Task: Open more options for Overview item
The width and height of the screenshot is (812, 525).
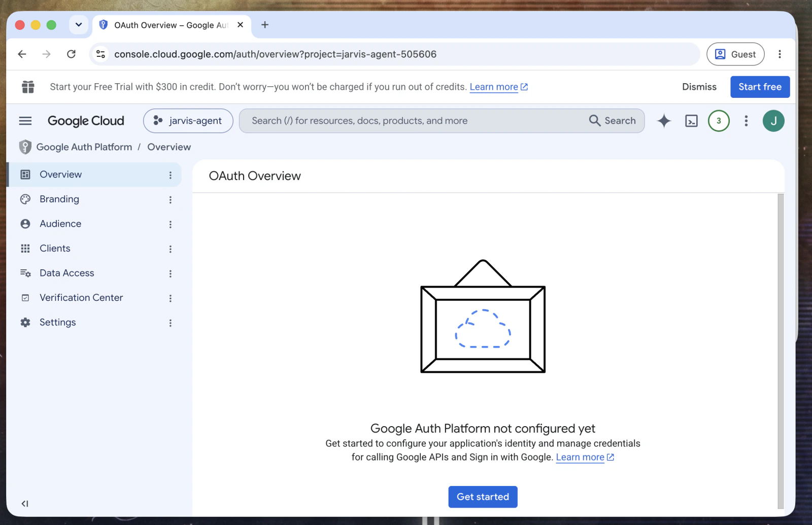Action: pyautogui.click(x=171, y=175)
